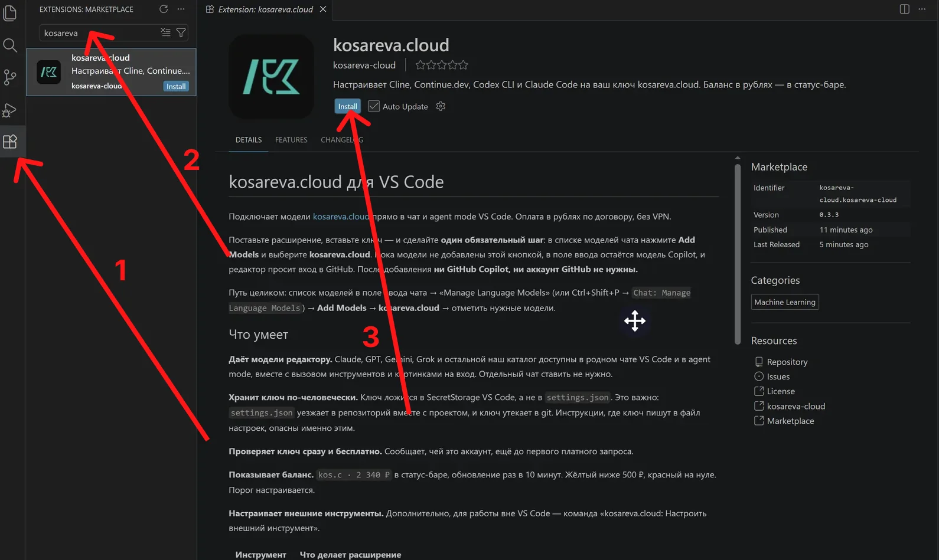Screen dimensions: 939x560
Task: Switch to the DETAILS tab
Action: click(249, 140)
